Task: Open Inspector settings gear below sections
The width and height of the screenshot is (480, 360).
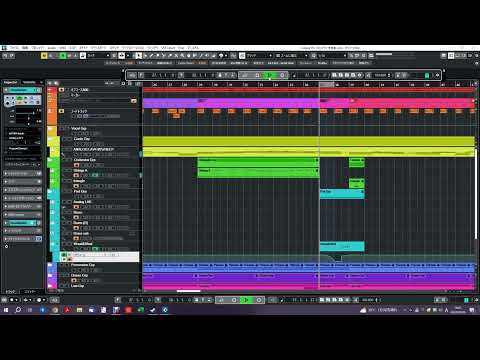Action: pyautogui.click(x=6, y=246)
